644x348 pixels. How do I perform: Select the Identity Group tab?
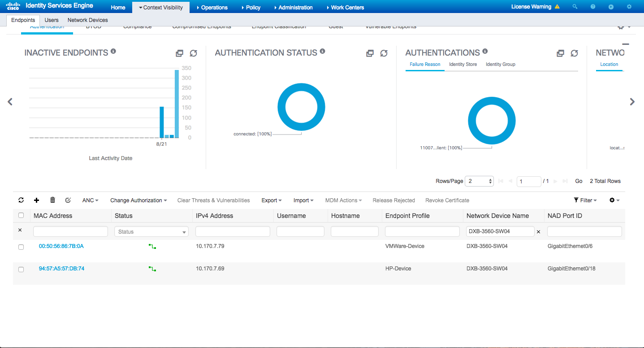(501, 65)
